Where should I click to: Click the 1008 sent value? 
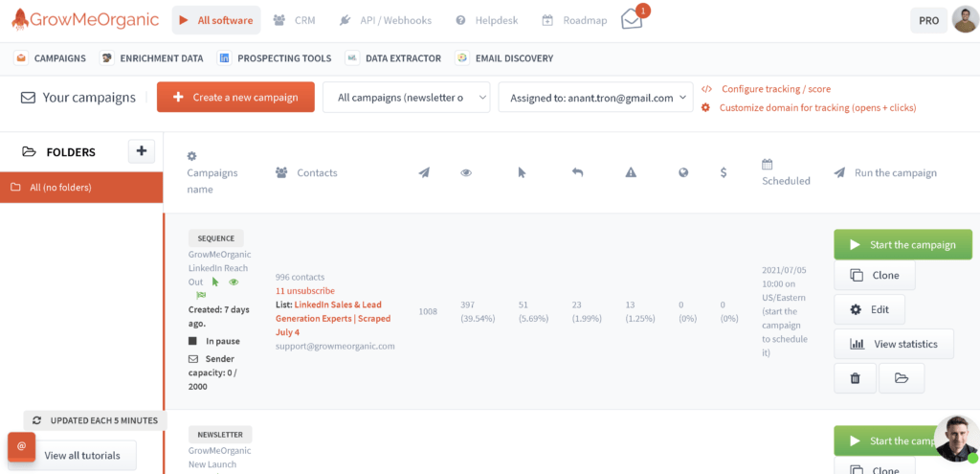[428, 311]
